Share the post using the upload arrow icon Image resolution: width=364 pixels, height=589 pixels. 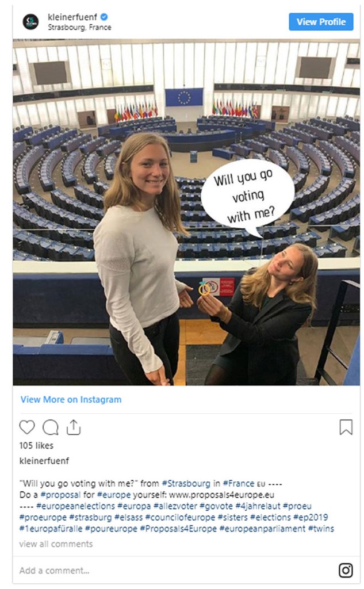point(74,427)
